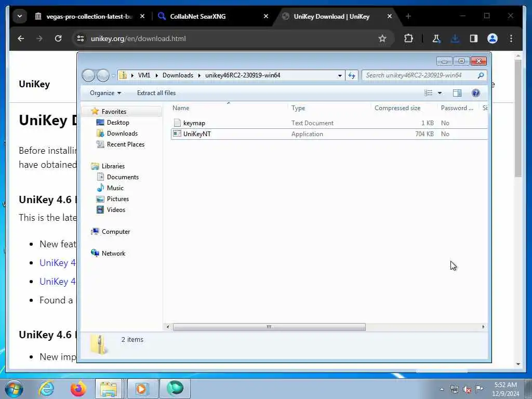Expand the address bar history dropdown
The image size is (532, 399).
coord(340,75)
